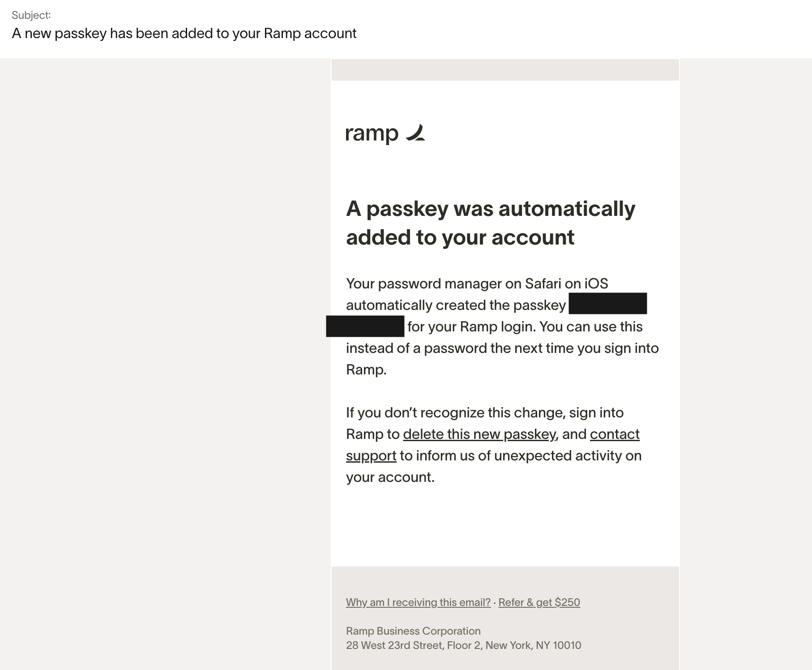The image size is (812, 670).
Task: Click the ramp wordmark text
Action: (372, 133)
